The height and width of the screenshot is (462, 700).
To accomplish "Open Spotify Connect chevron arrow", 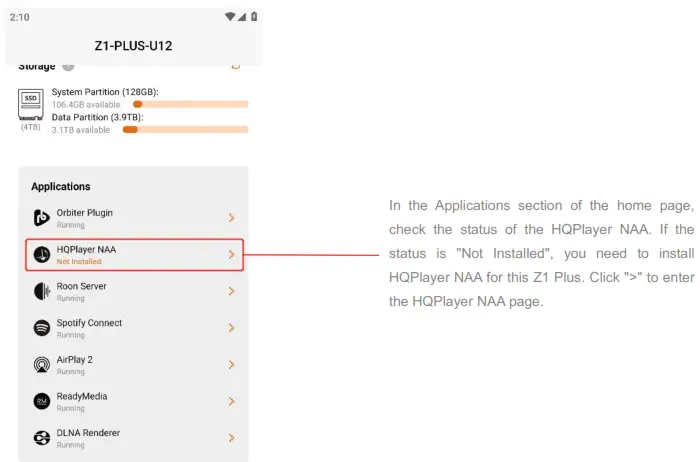I will click(231, 327).
